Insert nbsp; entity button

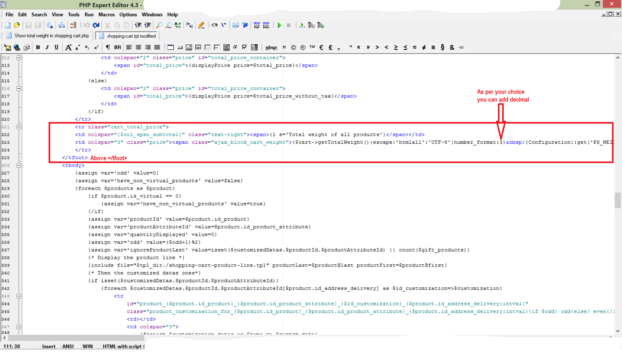271,48
